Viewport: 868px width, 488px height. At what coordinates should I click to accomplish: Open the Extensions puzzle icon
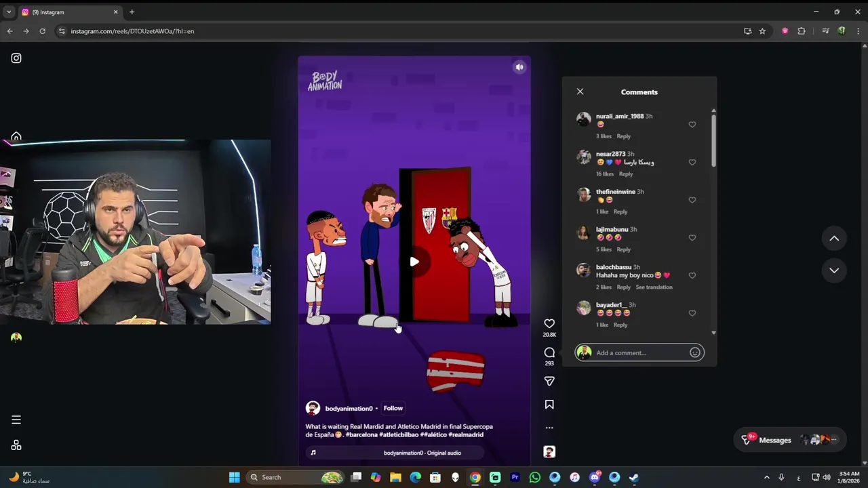(802, 31)
